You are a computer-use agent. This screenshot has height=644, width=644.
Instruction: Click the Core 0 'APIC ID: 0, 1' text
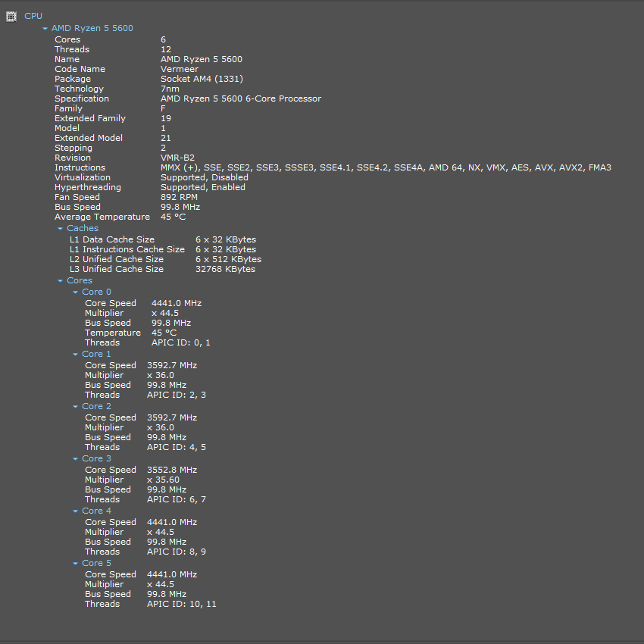(181, 343)
